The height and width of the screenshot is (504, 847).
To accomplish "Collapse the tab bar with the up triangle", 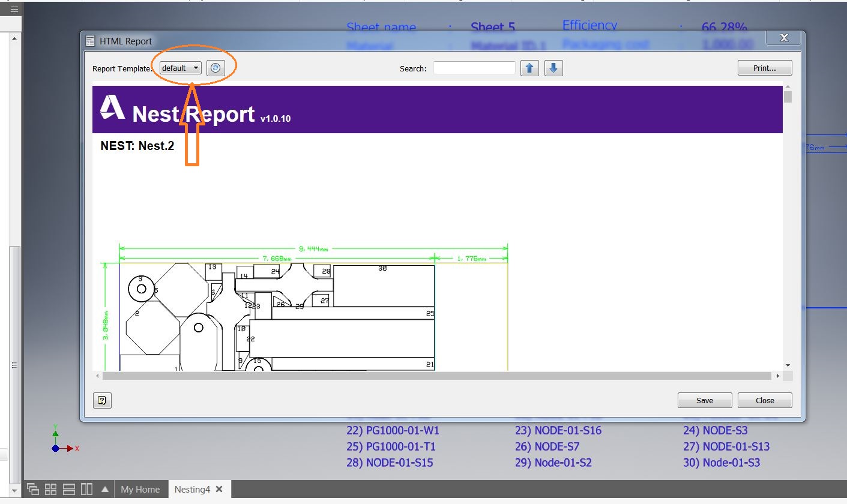I will coord(105,489).
